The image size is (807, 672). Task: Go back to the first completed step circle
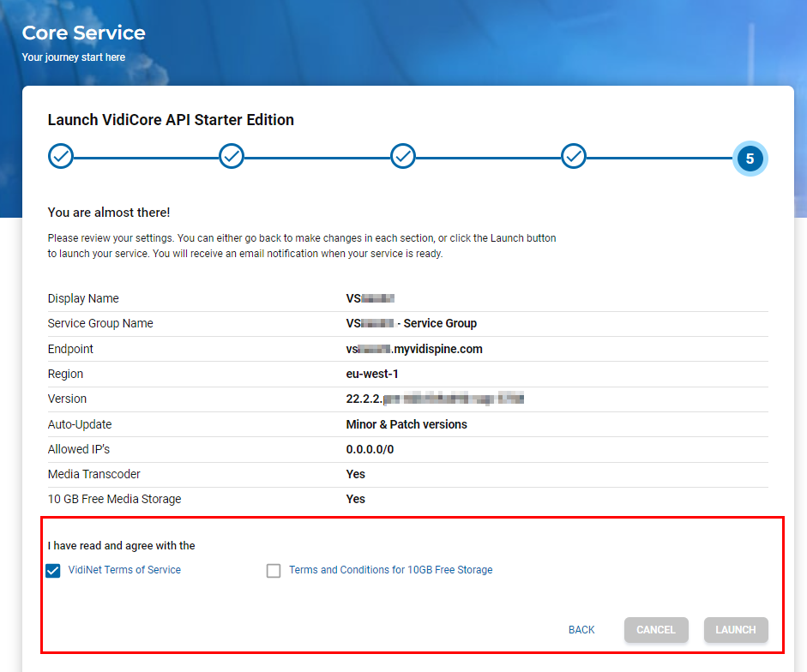pyautogui.click(x=61, y=157)
